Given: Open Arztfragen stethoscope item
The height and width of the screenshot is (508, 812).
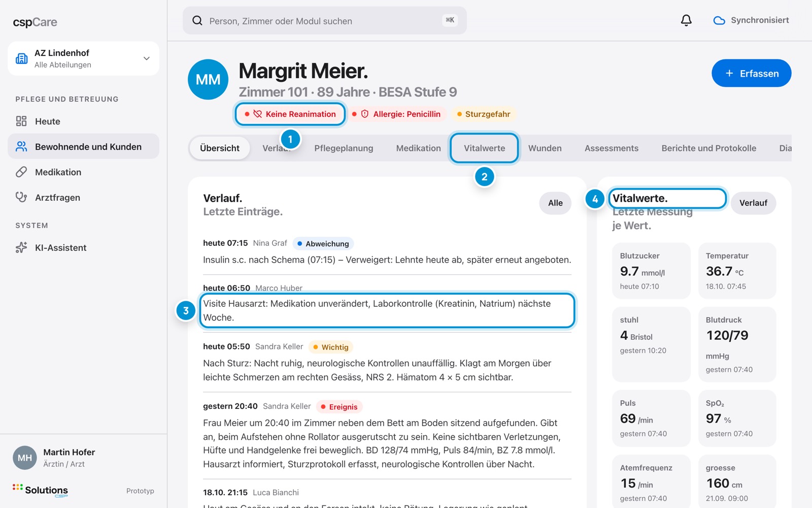Looking at the screenshot, I should pyautogui.click(x=83, y=197).
